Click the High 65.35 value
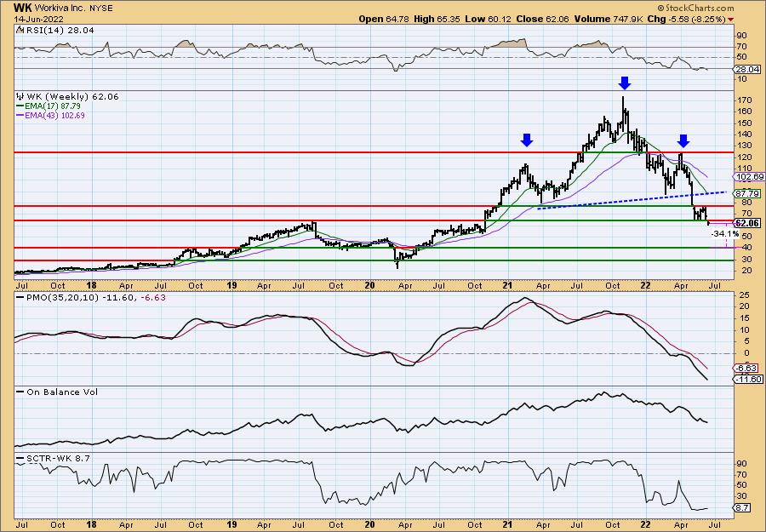The height and width of the screenshot is (532, 766). (x=437, y=19)
